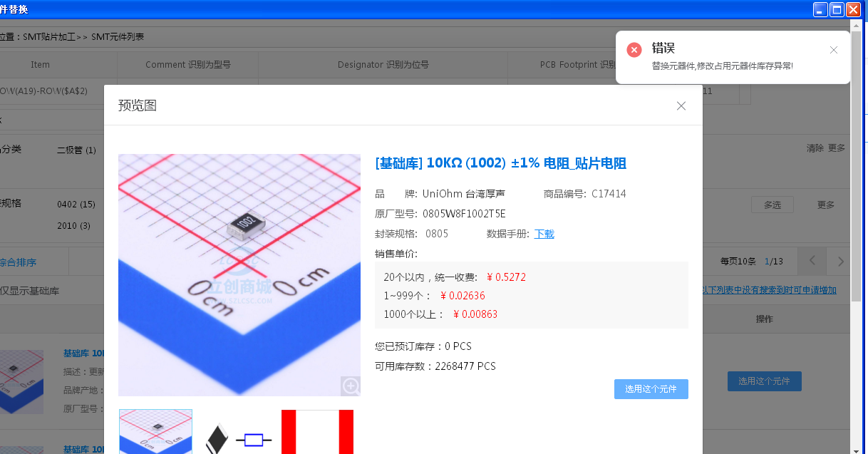The width and height of the screenshot is (868, 454).
Task: Dismiss the 错误 error notification
Action: point(834,50)
